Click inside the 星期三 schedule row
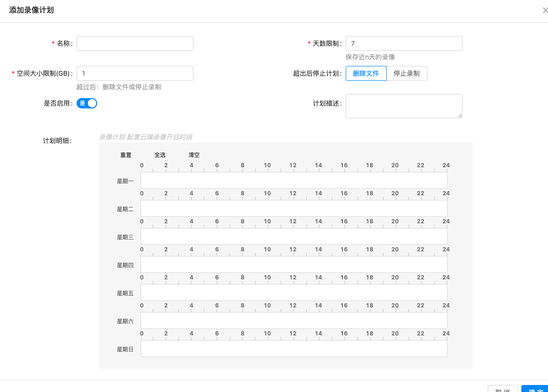This screenshot has width=548, height=392. [294, 236]
